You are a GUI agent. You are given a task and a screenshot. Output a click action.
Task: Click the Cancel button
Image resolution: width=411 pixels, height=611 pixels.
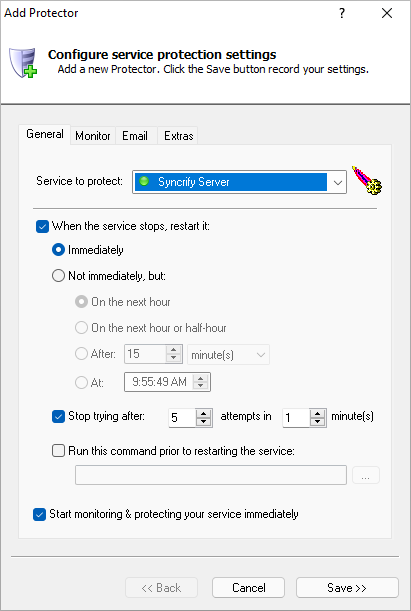coord(249,587)
